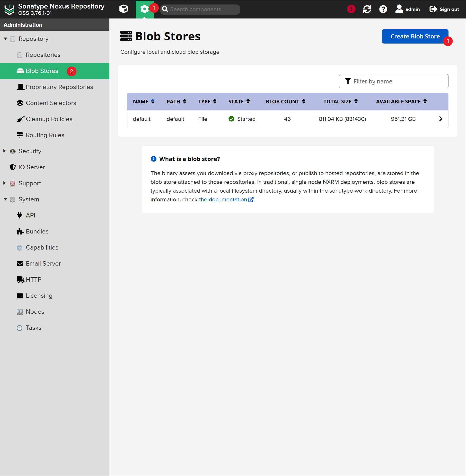The image size is (466, 476).
Task: Sort the table by NAME column
Action: tap(144, 101)
